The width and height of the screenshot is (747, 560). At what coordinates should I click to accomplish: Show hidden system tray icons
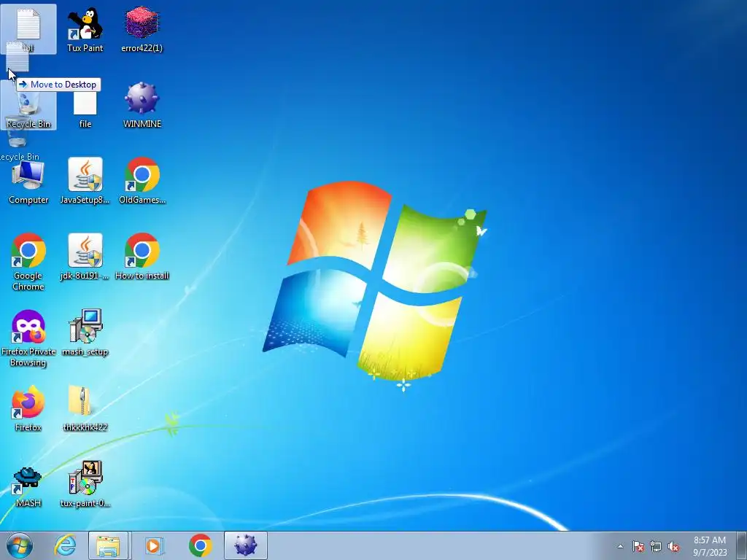pos(620,546)
